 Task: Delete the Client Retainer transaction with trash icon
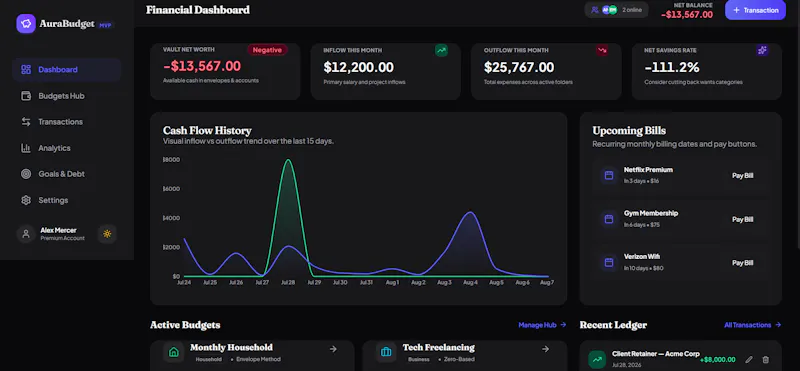(765, 360)
